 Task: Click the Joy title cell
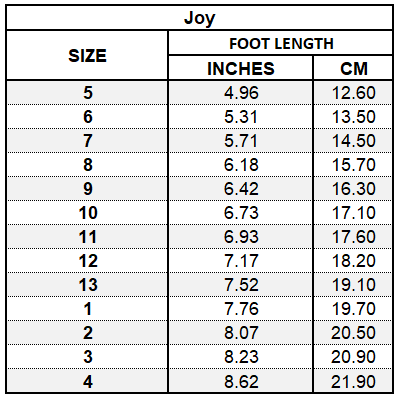(199, 18)
